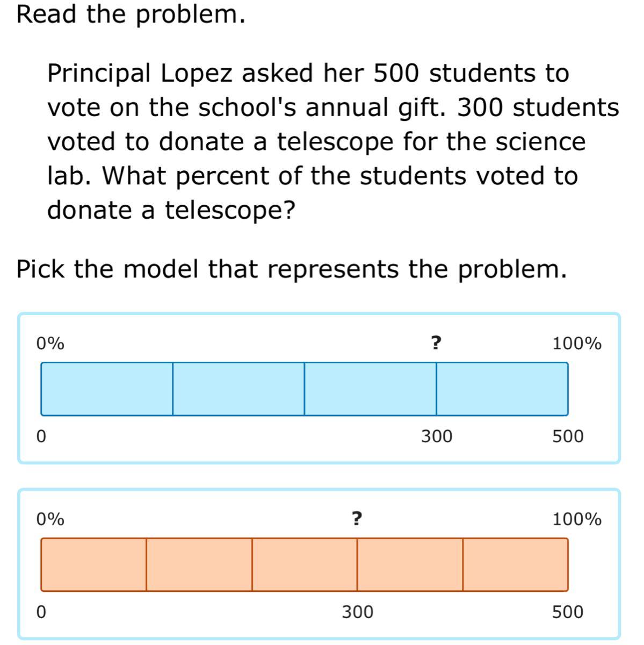Select the orange five-section bar model
The image size is (644, 645).
tap(319, 564)
